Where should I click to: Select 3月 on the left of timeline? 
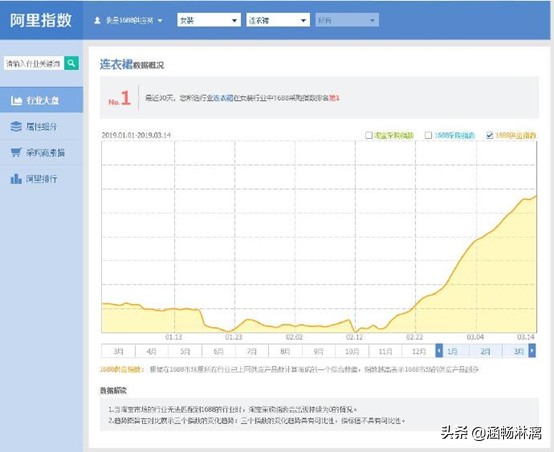pos(118,351)
